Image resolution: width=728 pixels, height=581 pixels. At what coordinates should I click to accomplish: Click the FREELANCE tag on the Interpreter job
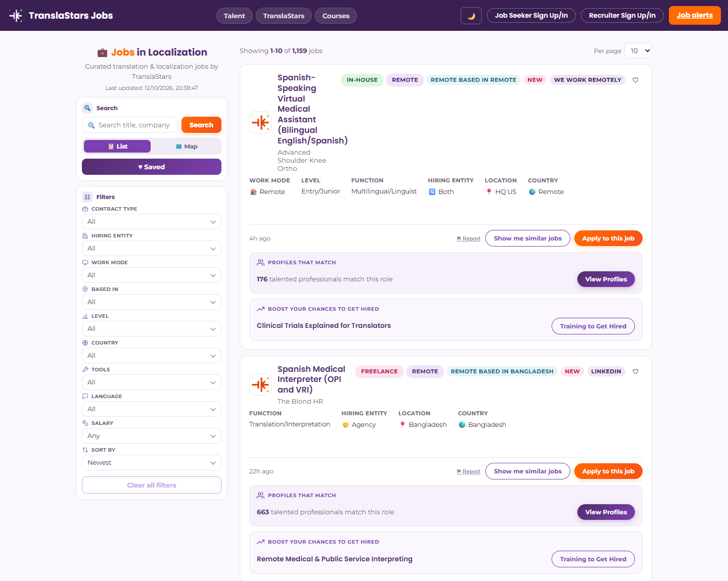pos(379,371)
